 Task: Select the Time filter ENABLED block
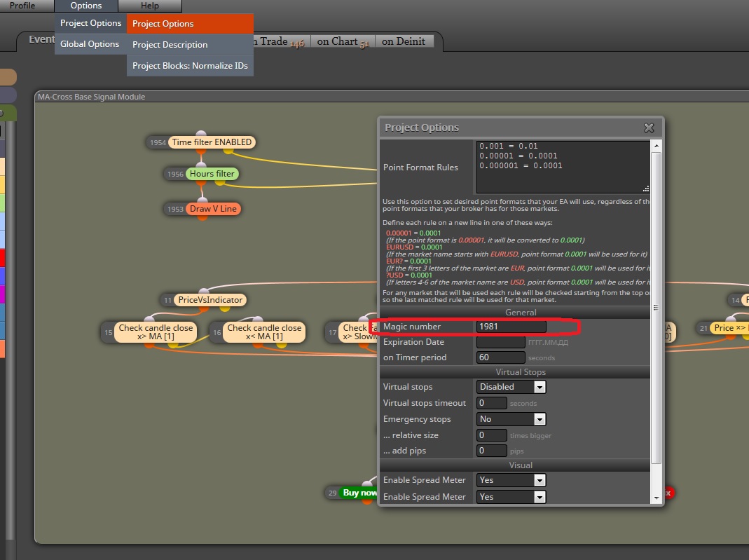[x=212, y=142]
